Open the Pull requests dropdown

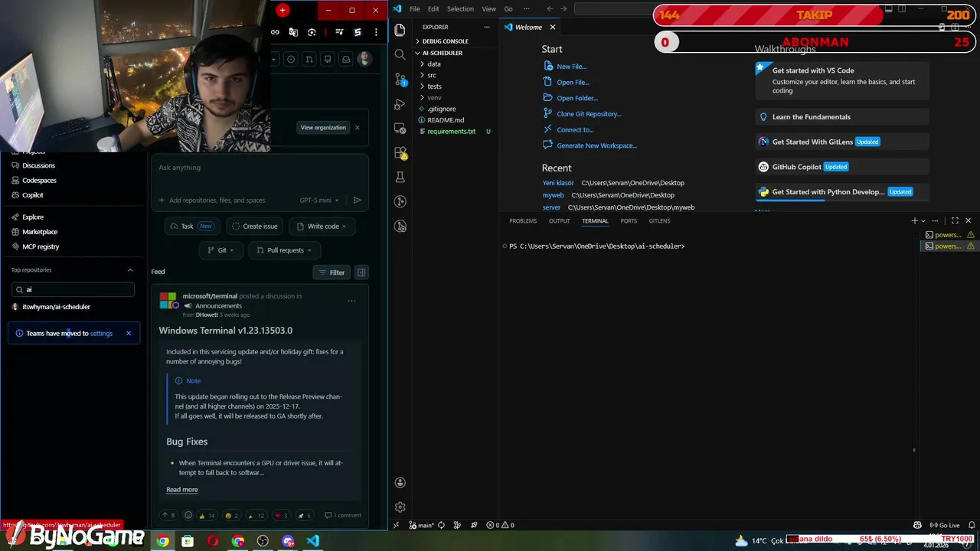tap(284, 250)
